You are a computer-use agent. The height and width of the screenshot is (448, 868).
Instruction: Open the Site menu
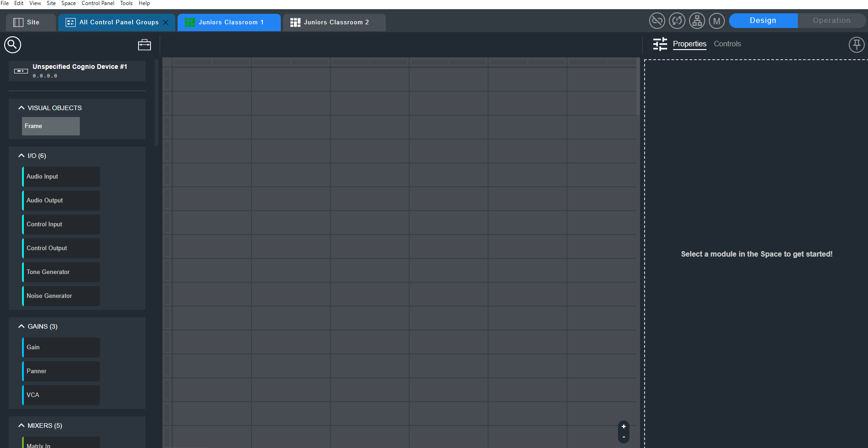click(x=51, y=3)
